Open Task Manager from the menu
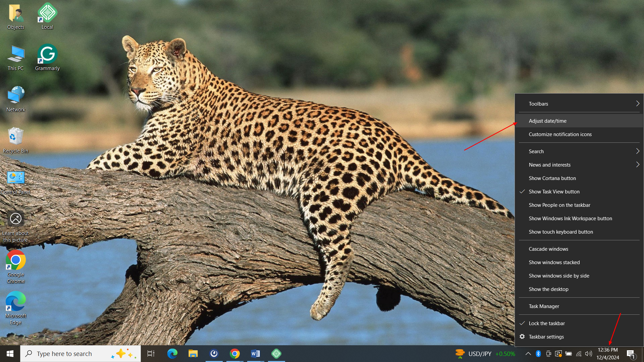Screen dimensions: 644x362 point(579,306)
